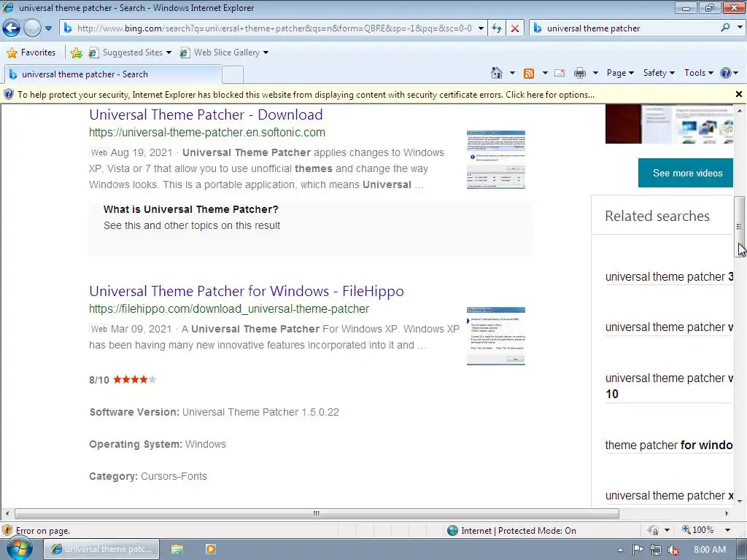Click the Add to Favorites Bar icon
Screen dimensions: 747x560
click(76, 52)
